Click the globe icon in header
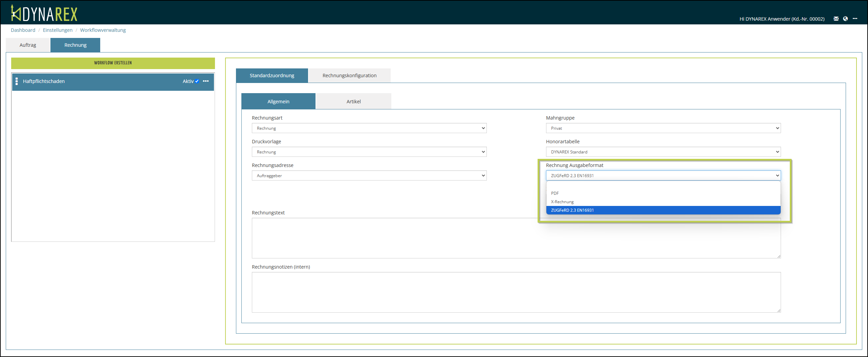Viewport: 868px width, 357px height. point(845,19)
